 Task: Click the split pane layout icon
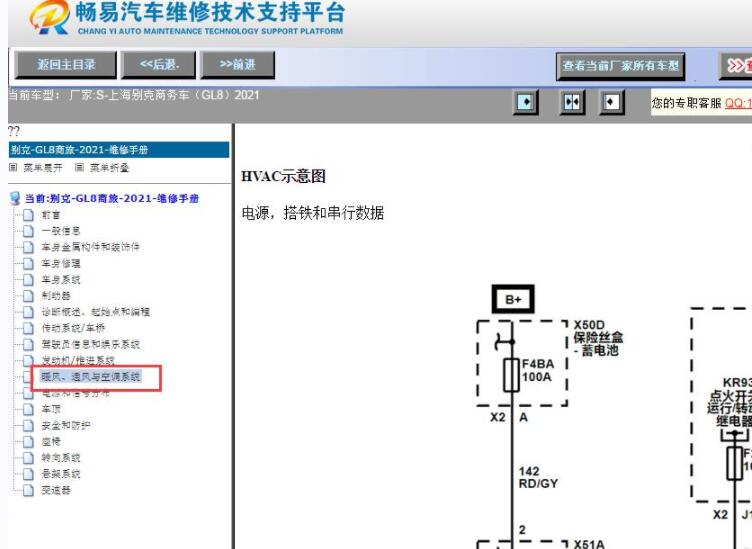[572, 102]
